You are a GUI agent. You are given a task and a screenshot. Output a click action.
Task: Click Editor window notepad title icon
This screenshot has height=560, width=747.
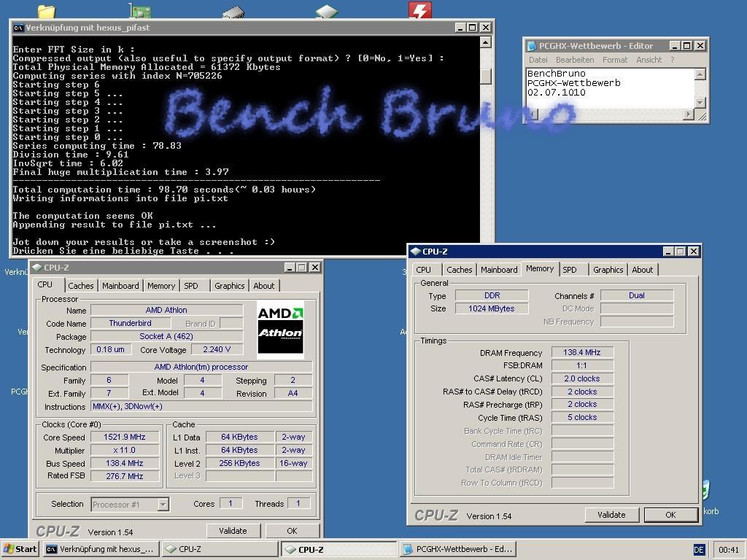pos(532,46)
